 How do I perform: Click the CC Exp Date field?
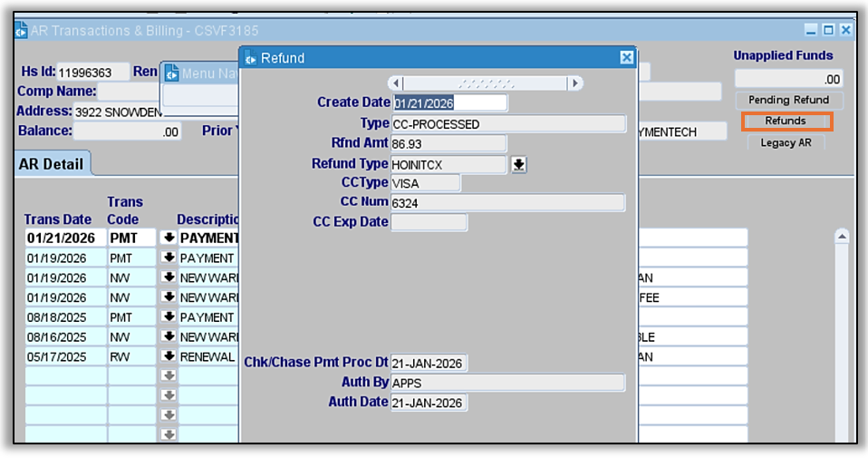coord(429,222)
